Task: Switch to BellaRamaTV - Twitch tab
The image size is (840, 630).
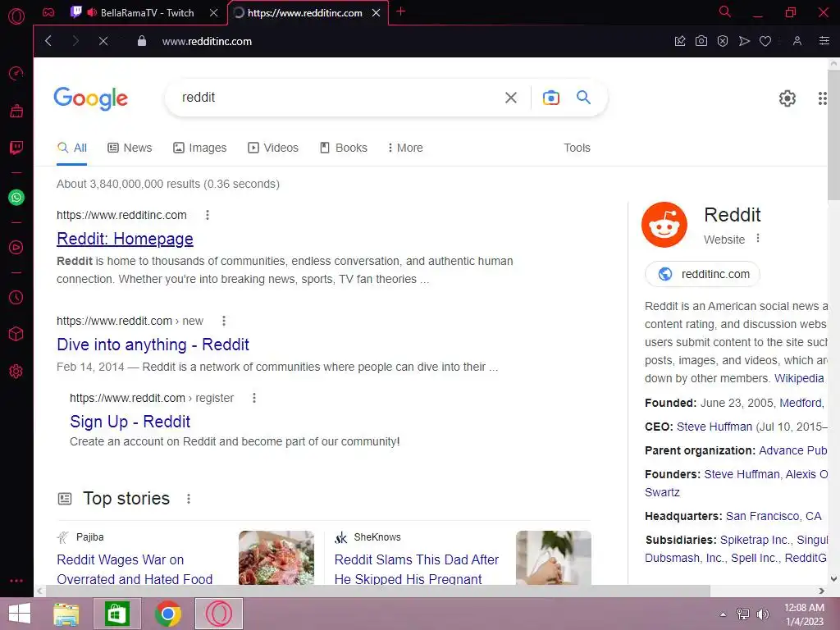Action: pos(147,12)
